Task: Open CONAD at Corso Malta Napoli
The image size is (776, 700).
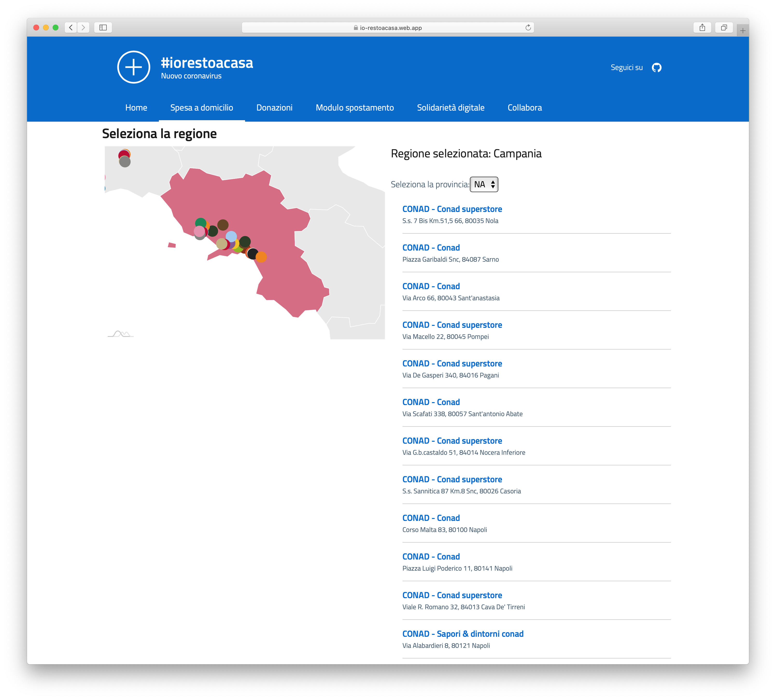Action: coord(431,518)
